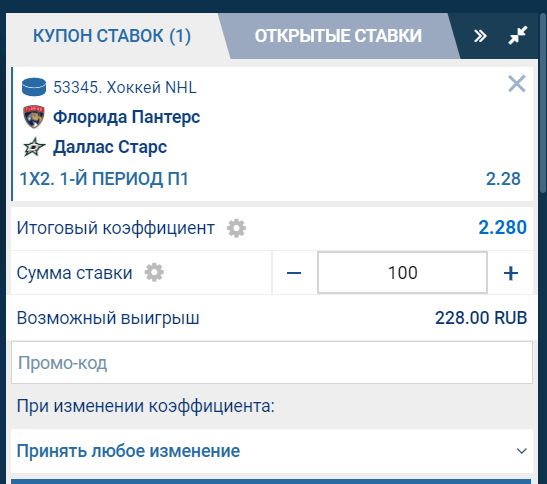Screen dimensions: 547x484
Task: Remove the Florida Panthers bet with X
Action: point(517,84)
